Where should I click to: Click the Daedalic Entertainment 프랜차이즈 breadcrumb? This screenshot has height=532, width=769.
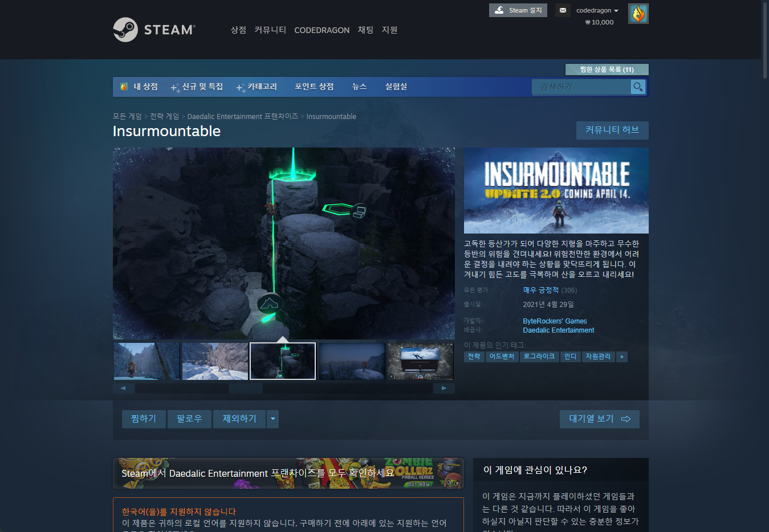243,116
